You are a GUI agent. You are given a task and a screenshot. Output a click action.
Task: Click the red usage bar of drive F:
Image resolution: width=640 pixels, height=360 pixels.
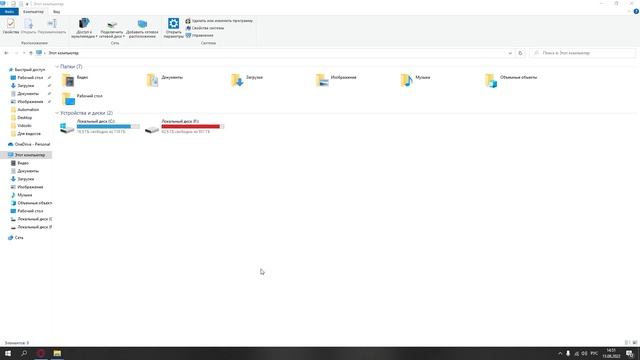[x=193, y=127]
